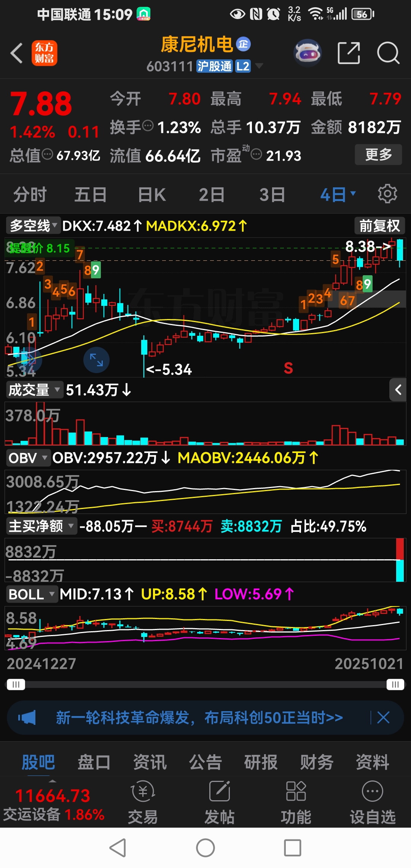
Task: Tap info icon beside 换手
Action: tap(148, 126)
